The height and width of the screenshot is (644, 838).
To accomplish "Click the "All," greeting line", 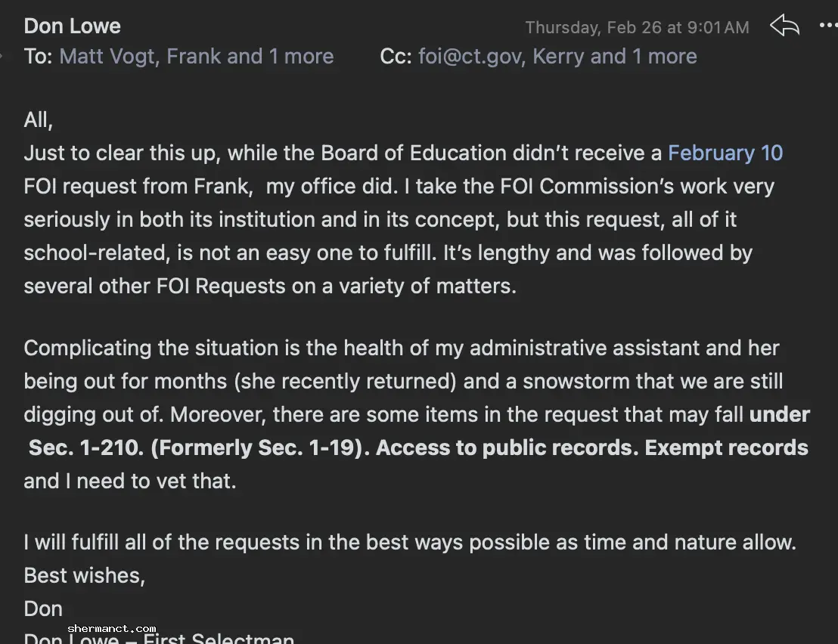I will point(39,120).
